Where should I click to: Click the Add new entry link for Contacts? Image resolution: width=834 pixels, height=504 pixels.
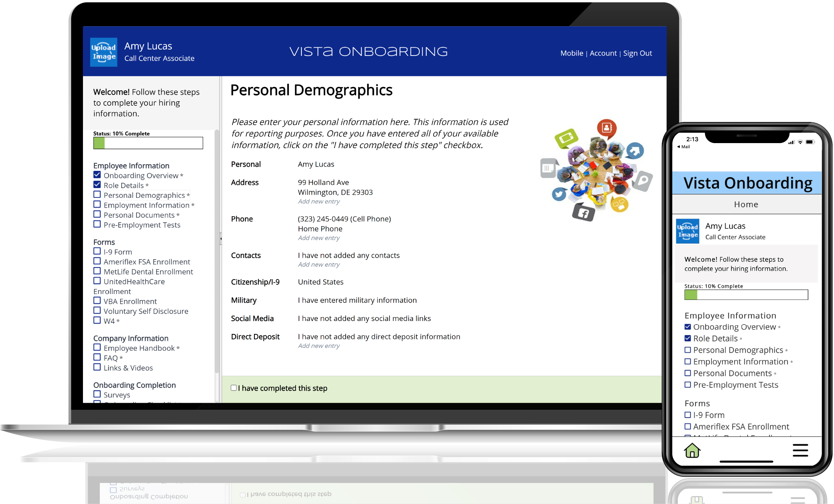click(318, 264)
